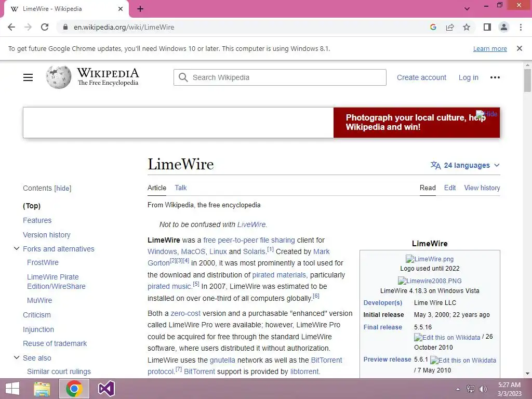Click the magnifier icon in search box
532x399 pixels.
pos(183,77)
